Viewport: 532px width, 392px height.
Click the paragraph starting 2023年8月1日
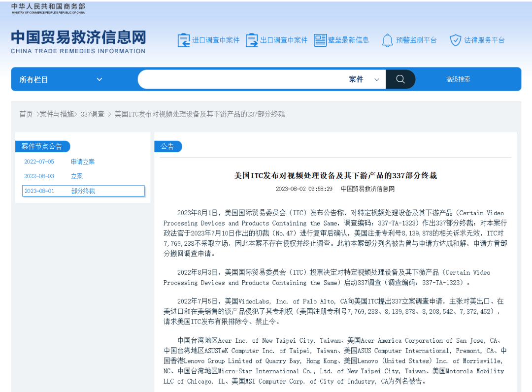[335, 233]
